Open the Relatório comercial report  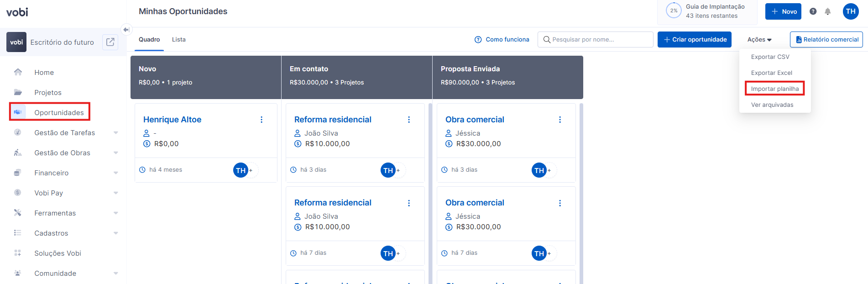826,40
